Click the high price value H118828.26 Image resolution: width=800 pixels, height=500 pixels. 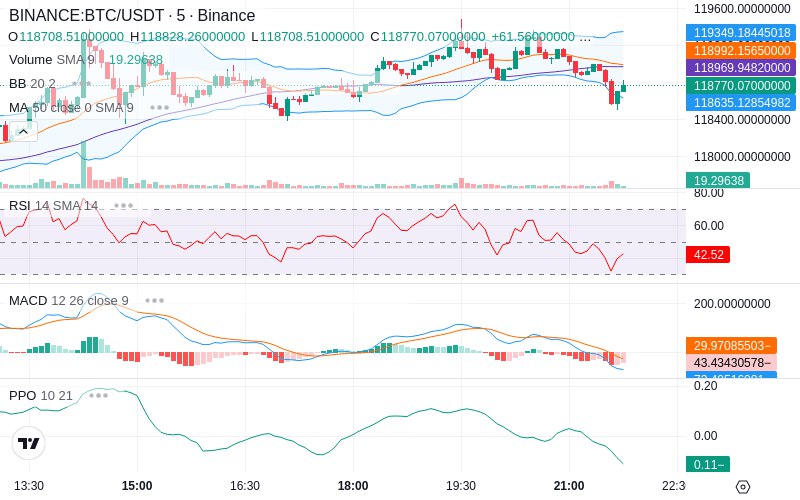point(187,37)
